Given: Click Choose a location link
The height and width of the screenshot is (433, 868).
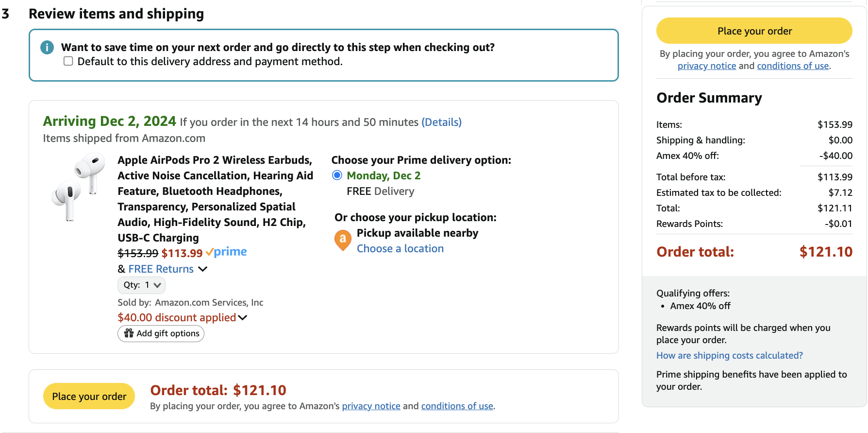Looking at the screenshot, I should [400, 249].
